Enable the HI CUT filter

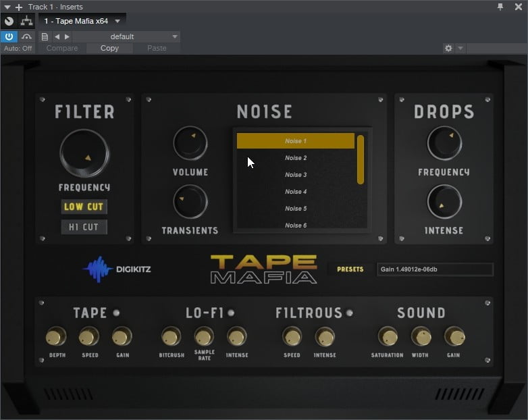click(84, 227)
